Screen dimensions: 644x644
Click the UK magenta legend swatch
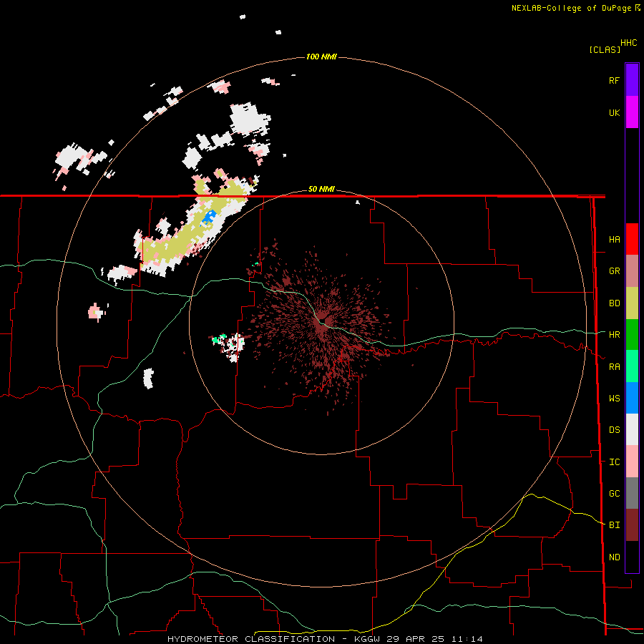[632, 112]
